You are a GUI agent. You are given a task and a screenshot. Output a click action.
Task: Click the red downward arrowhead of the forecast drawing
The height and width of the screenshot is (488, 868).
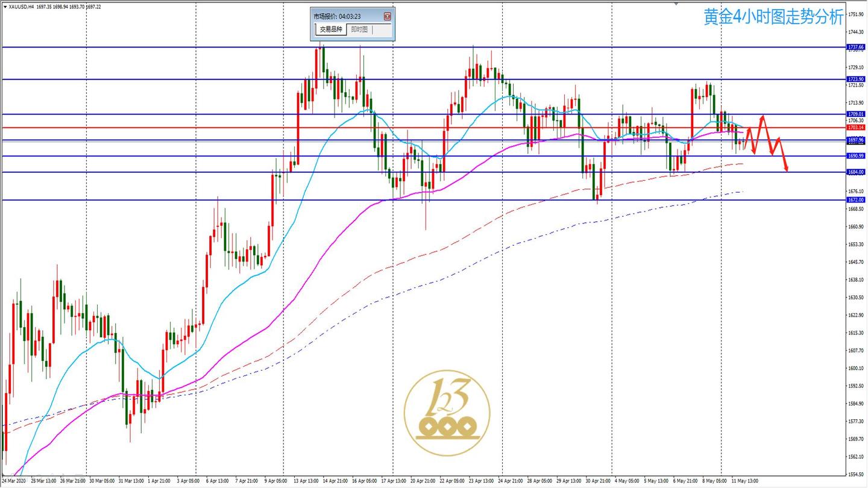pyautogui.click(x=786, y=167)
